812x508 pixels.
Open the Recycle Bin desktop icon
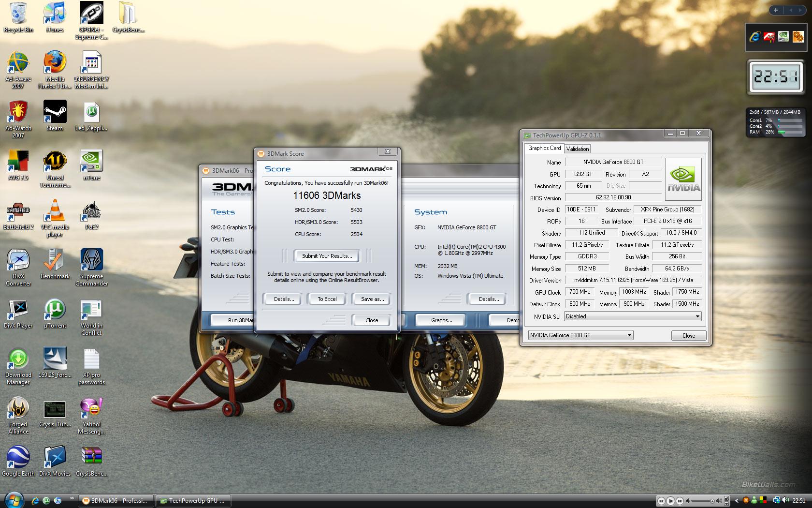[x=18, y=17]
